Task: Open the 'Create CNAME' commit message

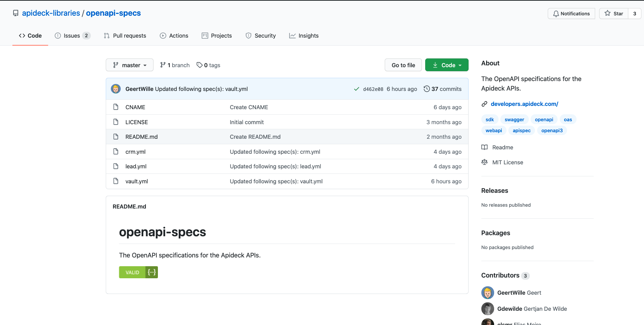Action: [x=249, y=107]
